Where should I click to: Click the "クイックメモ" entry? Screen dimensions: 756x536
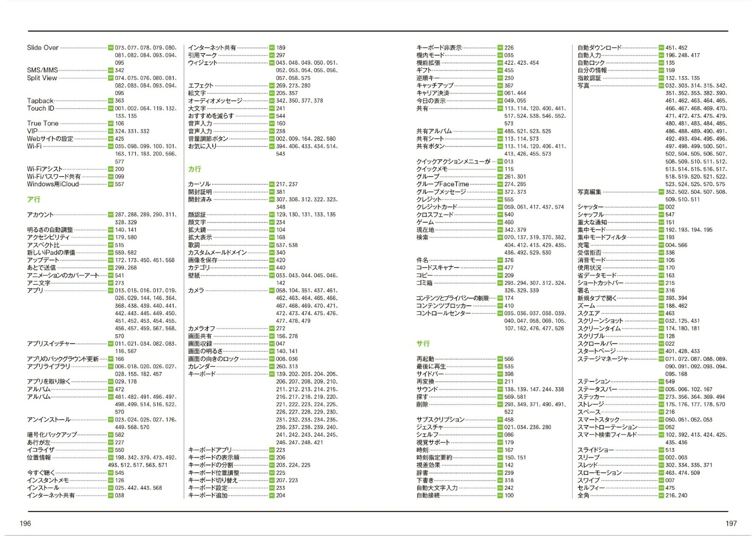coord(432,169)
